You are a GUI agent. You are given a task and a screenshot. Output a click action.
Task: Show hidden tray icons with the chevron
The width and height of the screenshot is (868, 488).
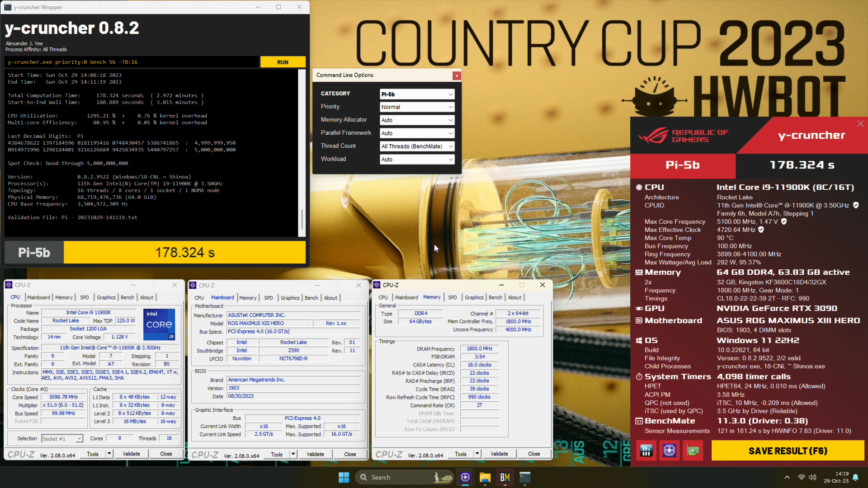tap(787, 477)
